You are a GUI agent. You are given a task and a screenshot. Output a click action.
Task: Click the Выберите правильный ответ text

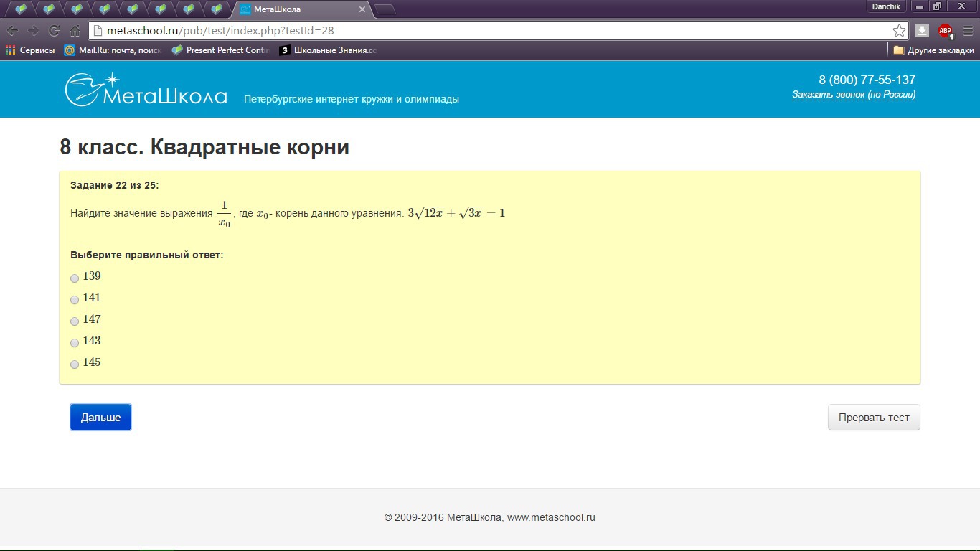147,255
